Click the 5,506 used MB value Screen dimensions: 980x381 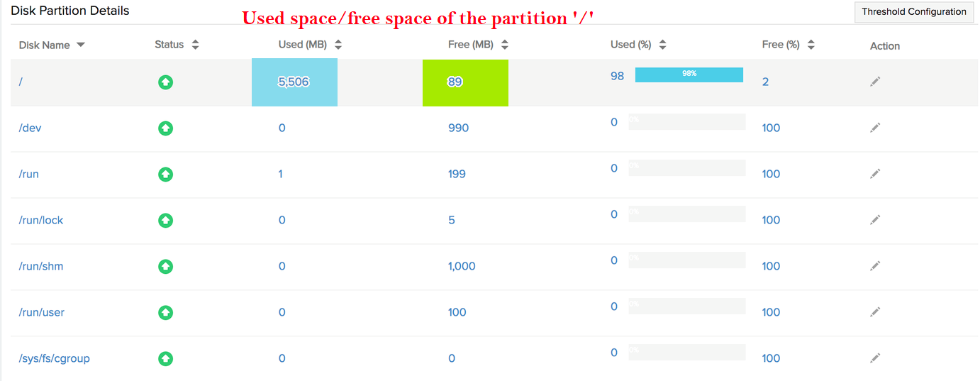tap(294, 82)
